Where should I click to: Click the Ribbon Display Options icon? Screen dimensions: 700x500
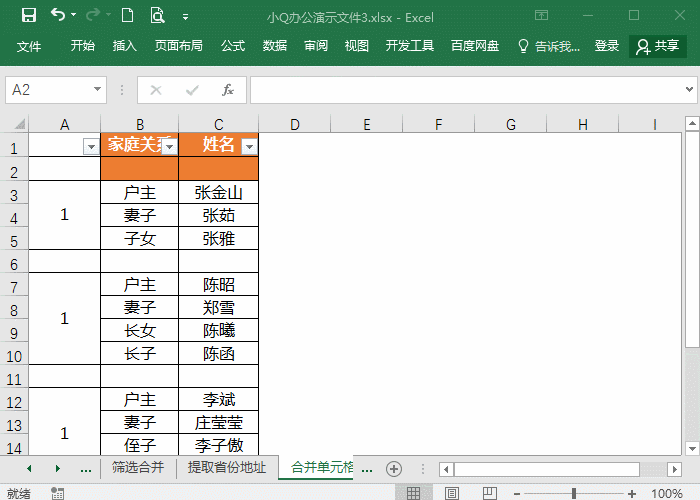541,16
